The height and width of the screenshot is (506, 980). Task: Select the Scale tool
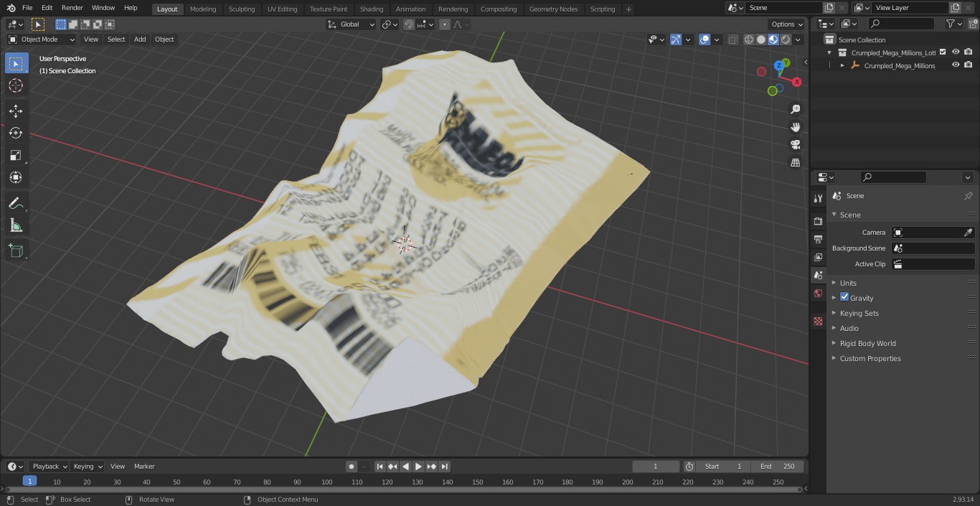click(x=16, y=155)
